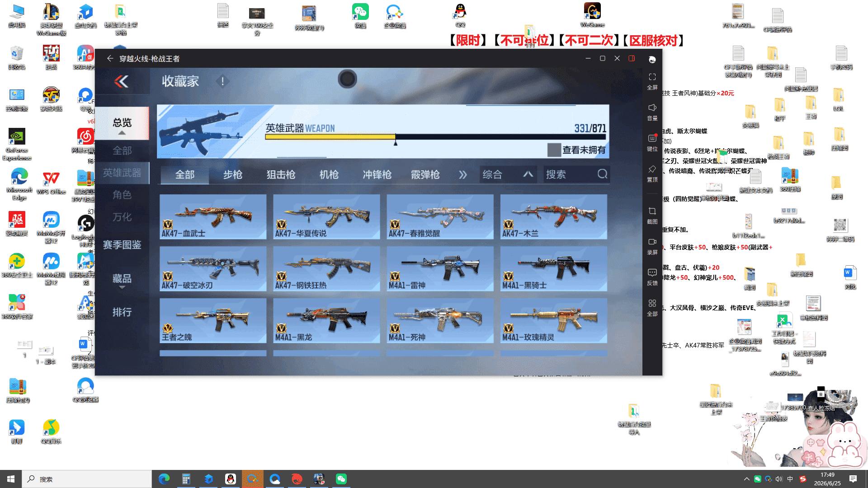Screen dimensions: 868x488
Task: Open the 全部 all-tools grid icon in sidebar
Action: click(652, 303)
